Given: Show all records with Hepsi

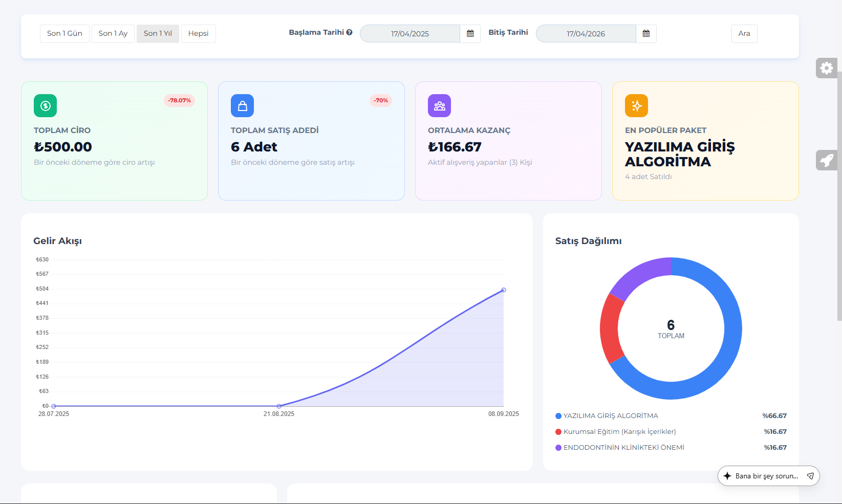Looking at the screenshot, I should 198,34.
